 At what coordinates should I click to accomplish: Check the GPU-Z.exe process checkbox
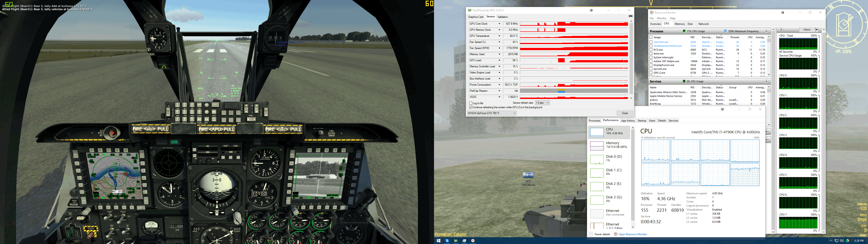click(x=651, y=73)
